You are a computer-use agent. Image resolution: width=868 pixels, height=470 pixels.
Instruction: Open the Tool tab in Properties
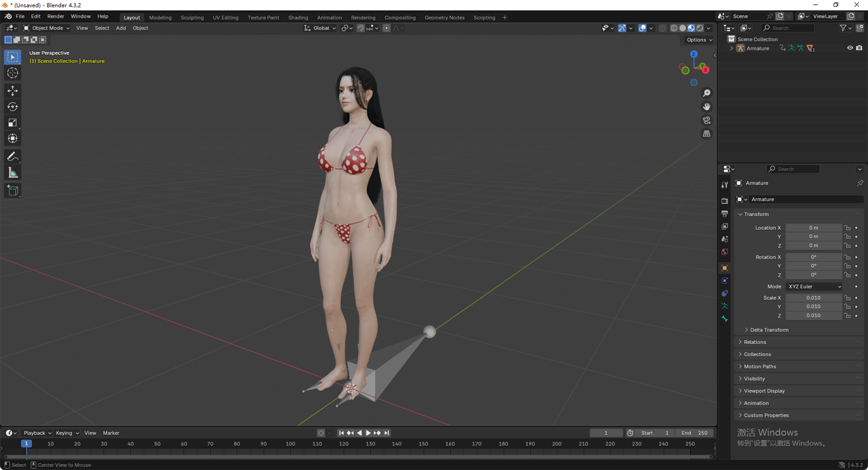[724, 185]
